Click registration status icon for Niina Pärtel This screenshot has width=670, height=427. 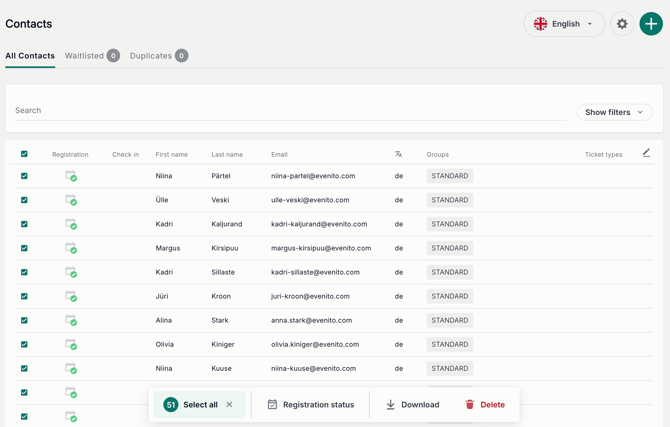tap(71, 176)
